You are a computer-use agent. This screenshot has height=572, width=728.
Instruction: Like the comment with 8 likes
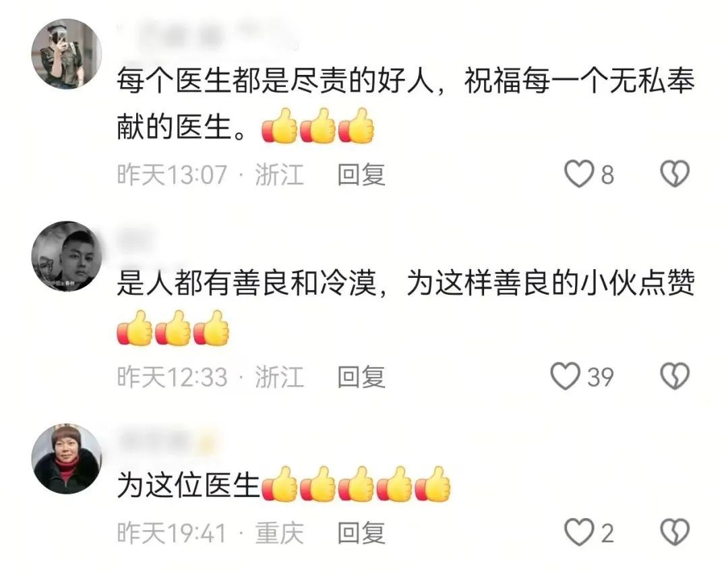tap(578, 174)
